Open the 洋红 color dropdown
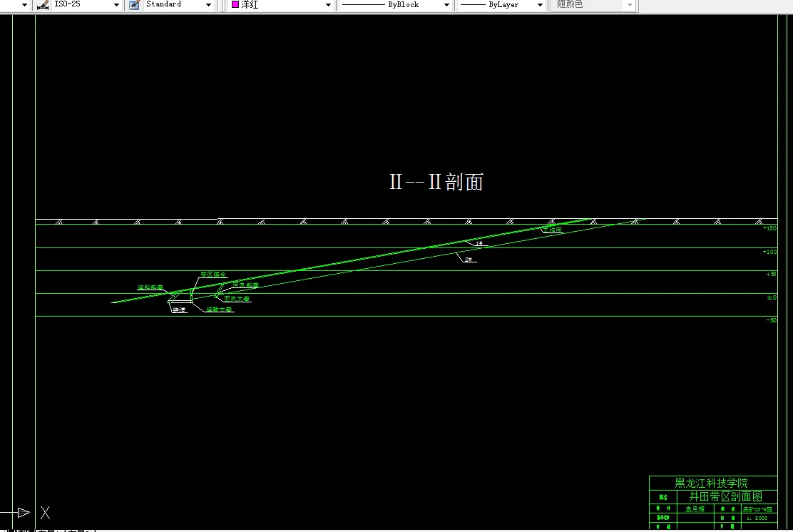This screenshot has width=793, height=532. [x=328, y=4]
